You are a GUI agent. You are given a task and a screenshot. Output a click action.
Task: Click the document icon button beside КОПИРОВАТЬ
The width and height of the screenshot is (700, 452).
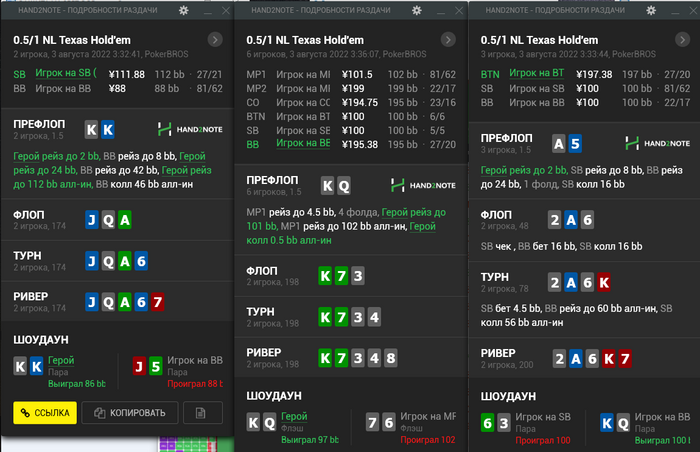click(203, 413)
